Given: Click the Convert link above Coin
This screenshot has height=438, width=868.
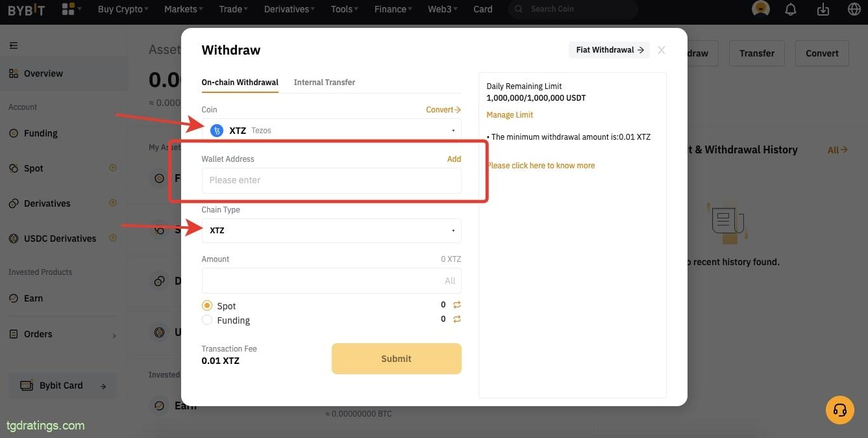Looking at the screenshot, I should (x=443, y=110).
